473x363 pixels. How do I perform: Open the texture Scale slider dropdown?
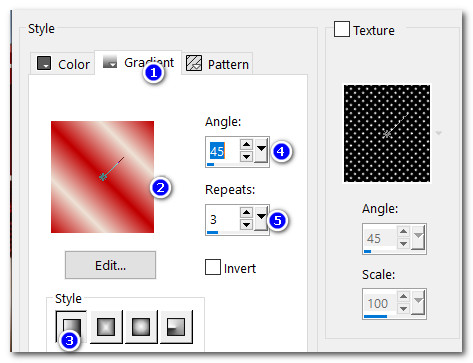[x=418, y=302]
